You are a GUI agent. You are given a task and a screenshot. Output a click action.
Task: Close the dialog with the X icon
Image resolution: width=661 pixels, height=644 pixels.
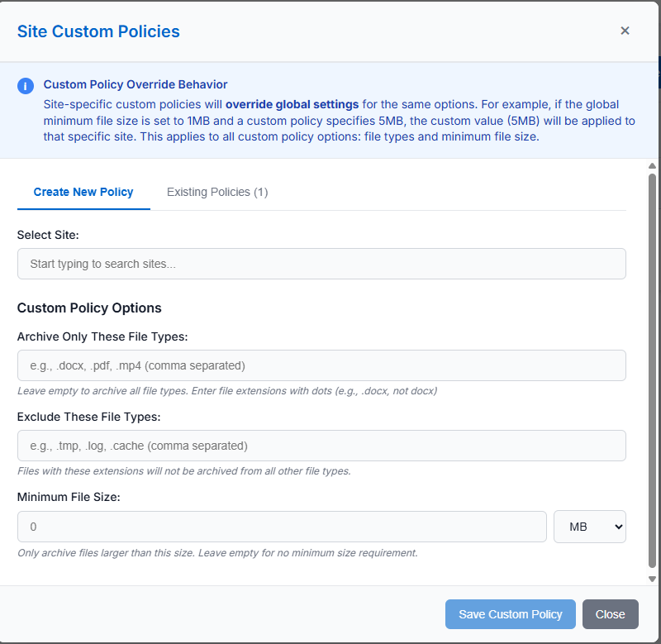[625, 31]
